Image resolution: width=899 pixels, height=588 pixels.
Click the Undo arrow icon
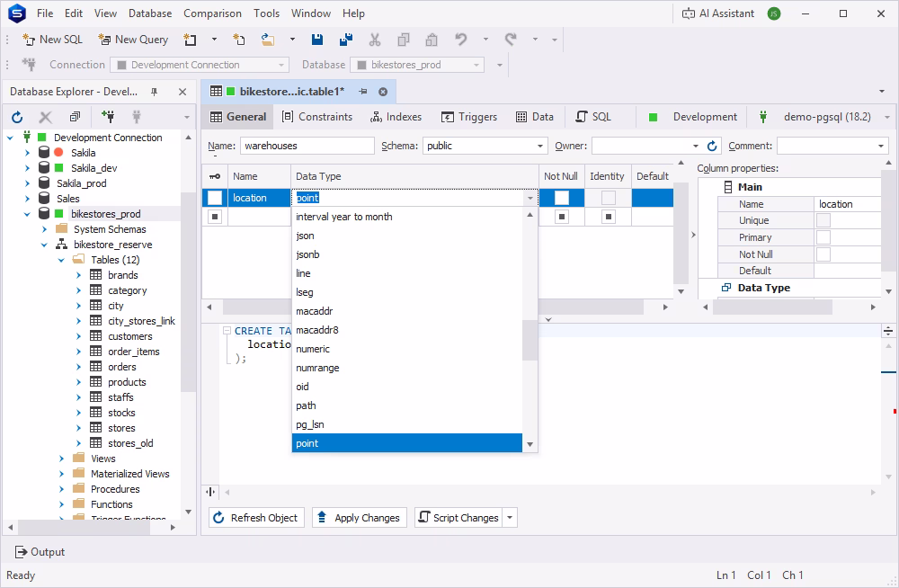click(x=460, y=40)
